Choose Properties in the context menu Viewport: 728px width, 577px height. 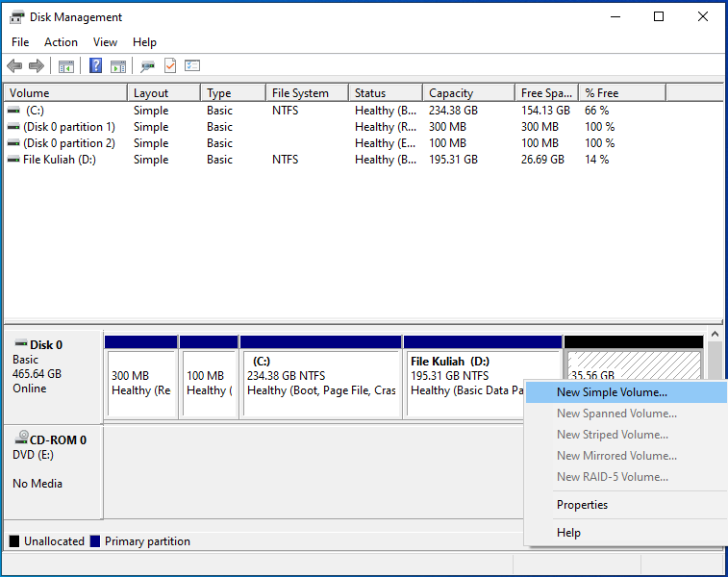(x=582, y=505)
